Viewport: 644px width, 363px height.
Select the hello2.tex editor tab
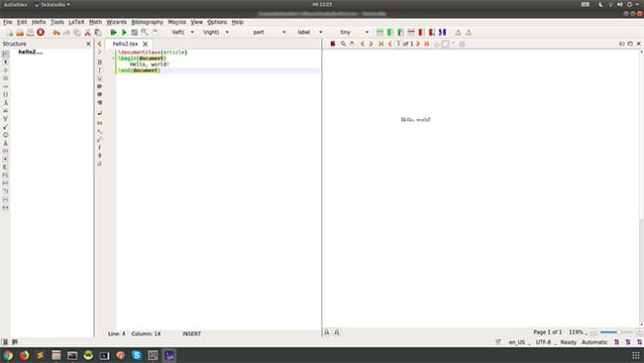tap(125, 44)
